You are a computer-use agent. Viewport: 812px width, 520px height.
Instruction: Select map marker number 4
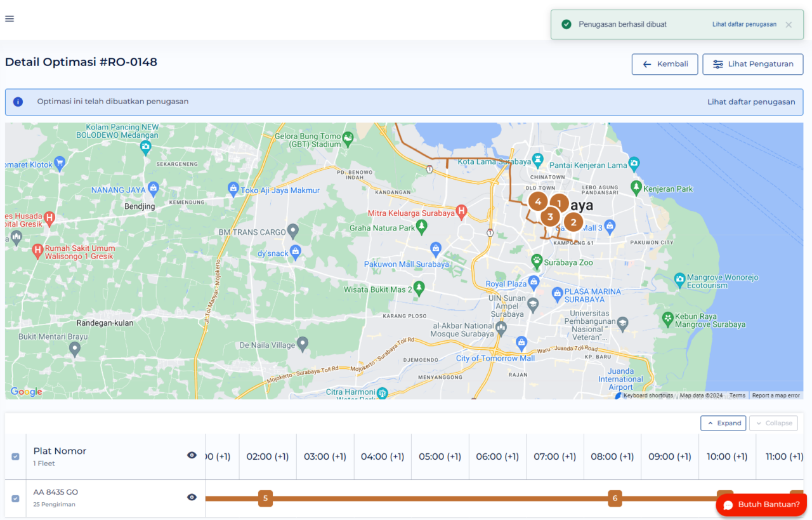point(537,201)
